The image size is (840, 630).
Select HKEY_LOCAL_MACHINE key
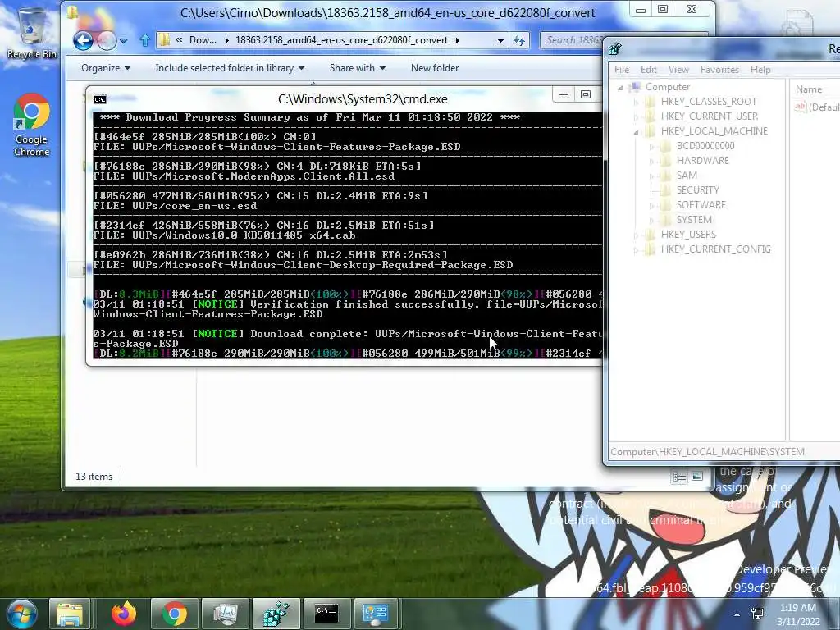(714, 130)
